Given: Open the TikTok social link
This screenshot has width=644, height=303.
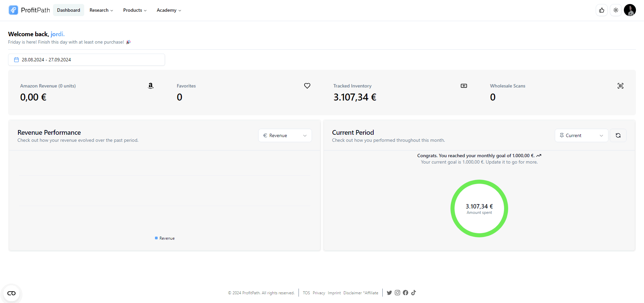Looking at the screenshot, I should click(414, 293).
